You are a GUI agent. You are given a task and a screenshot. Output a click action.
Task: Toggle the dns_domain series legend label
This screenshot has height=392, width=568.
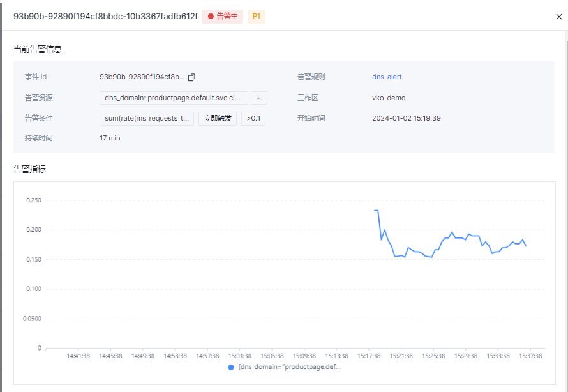[x=289, y=367]
